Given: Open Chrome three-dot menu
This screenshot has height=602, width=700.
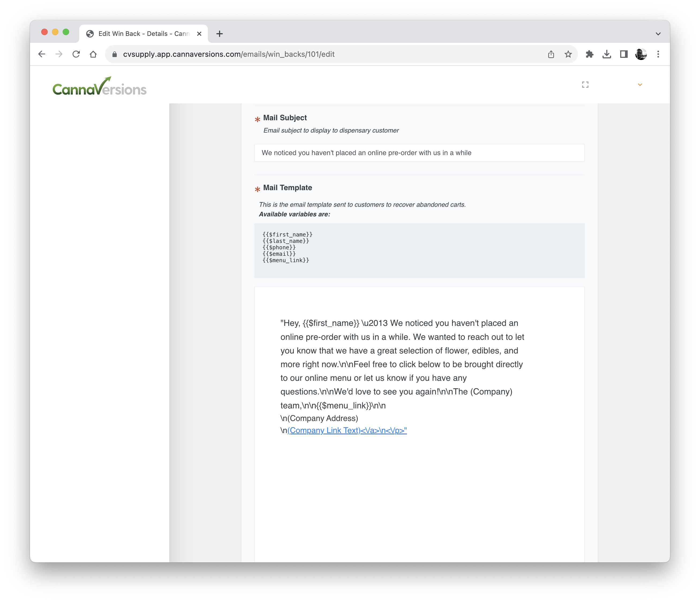Looking at the screenshot, I should click(x=658, y=54).
